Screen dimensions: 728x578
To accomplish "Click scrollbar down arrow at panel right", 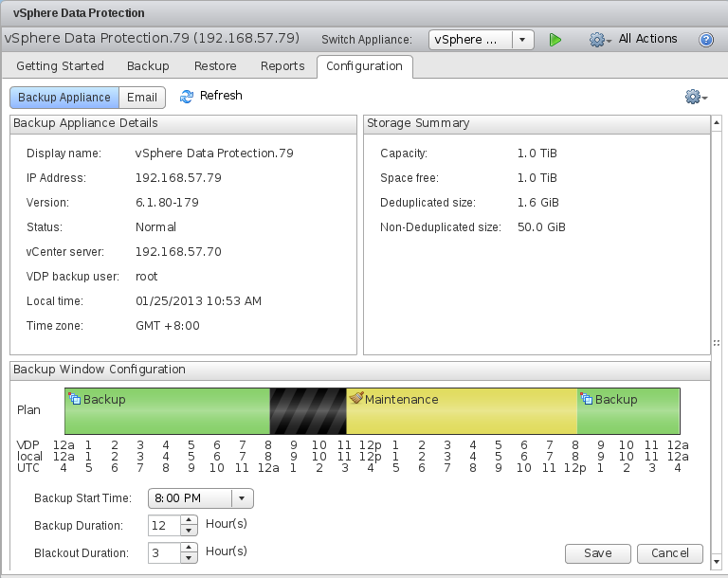I will [x=717, y=561].
